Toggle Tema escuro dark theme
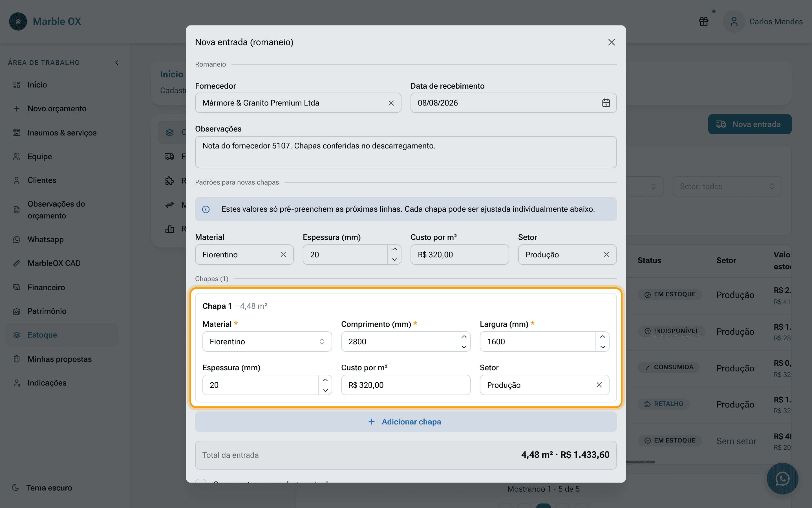The height and width of the screenshot is (508, 812). click(42, 488)
